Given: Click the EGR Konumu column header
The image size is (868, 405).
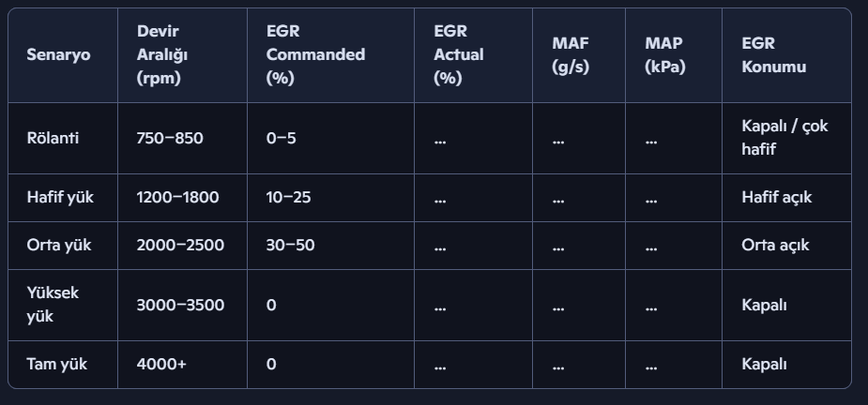Looking at the screenshot, I should tap(773, 54).
